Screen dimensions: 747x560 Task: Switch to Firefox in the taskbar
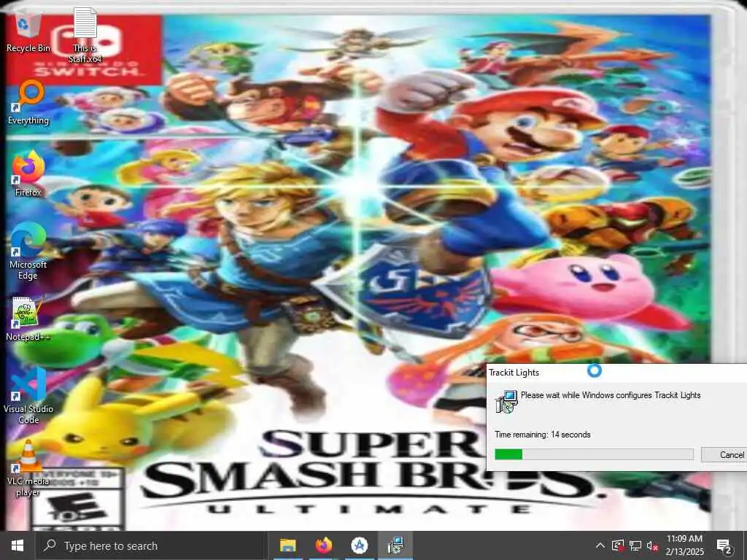point(323,545)
